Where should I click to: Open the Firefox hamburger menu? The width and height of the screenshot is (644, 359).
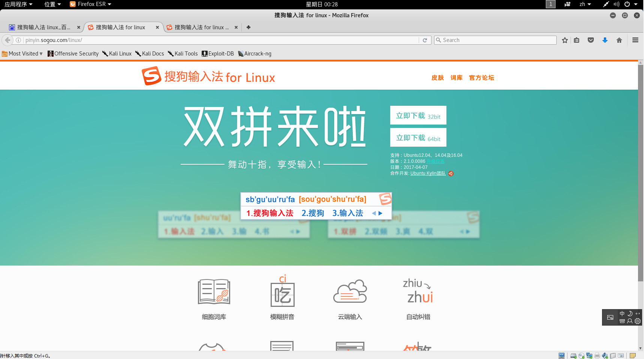tap(635, 40)
